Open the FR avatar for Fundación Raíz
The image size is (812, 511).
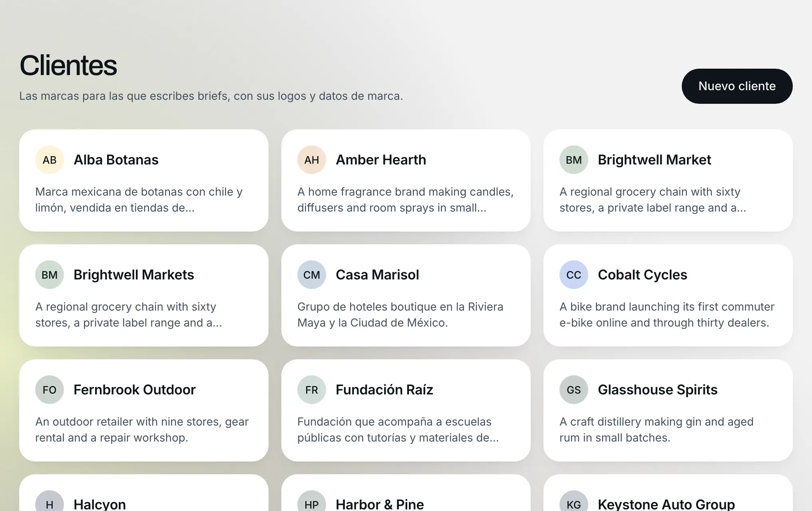click(x=312, y=390)
